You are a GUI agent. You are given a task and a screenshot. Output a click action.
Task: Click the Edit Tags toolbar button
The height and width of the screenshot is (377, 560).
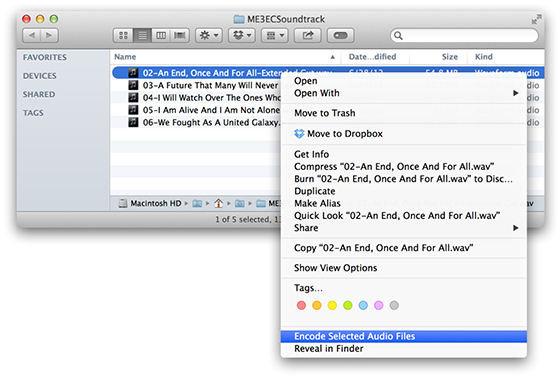(x=340, y=35)
